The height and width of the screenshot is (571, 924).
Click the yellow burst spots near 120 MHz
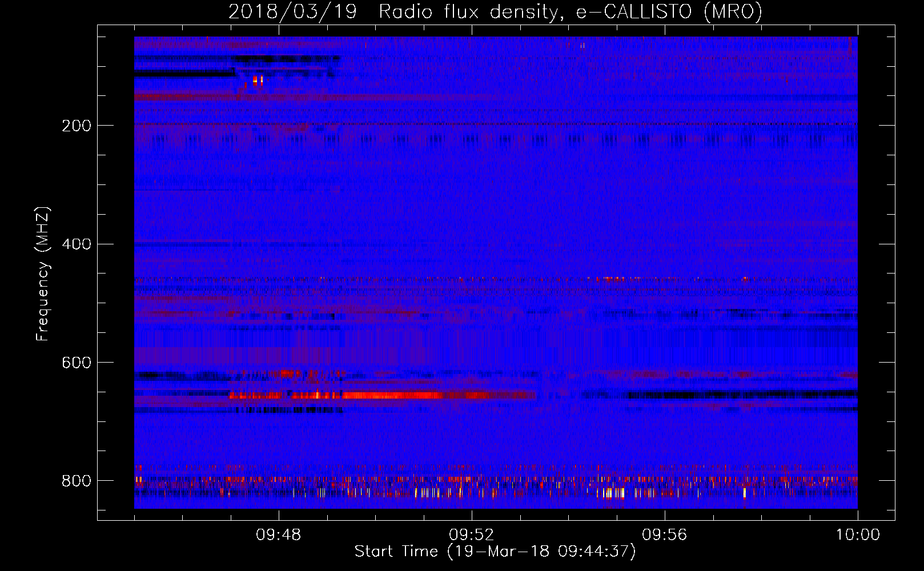(x=258, y=80)
